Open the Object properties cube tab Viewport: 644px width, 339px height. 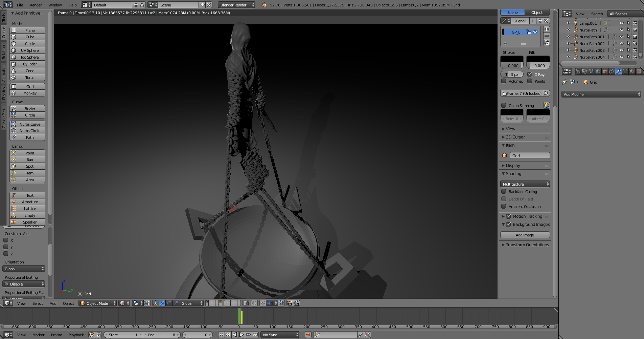(605, 71)
